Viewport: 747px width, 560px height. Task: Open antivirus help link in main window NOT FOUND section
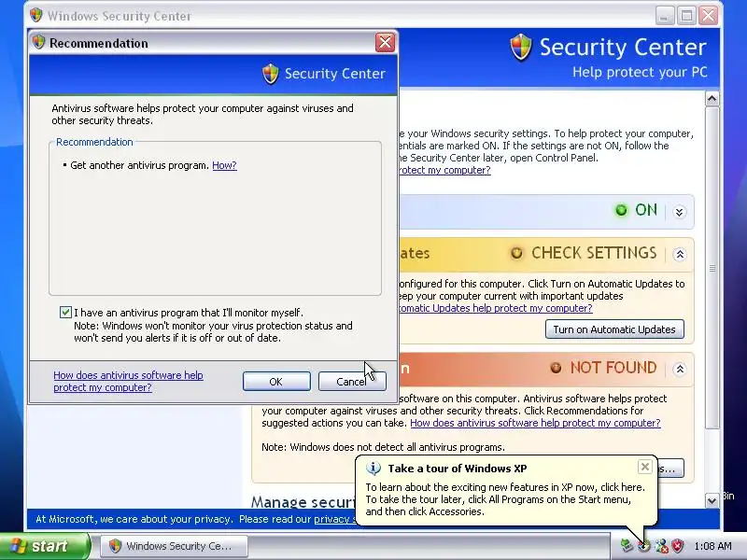[535, 423]
